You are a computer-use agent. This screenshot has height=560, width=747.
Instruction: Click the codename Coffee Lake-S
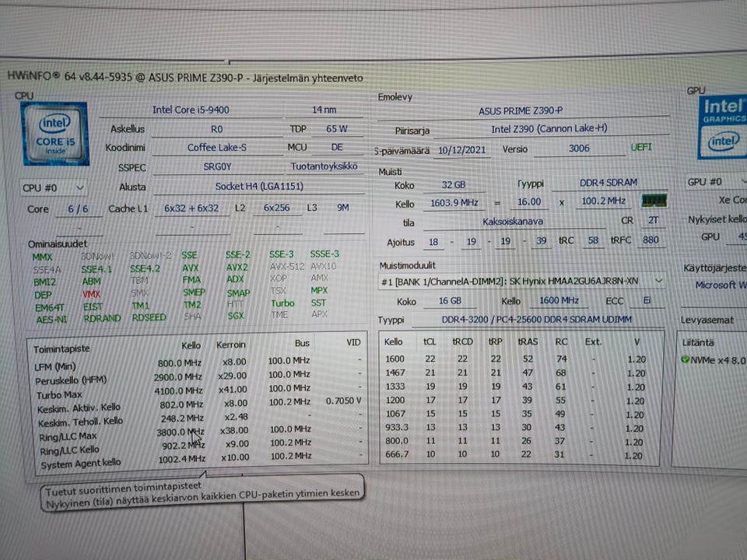coord(217,148)
